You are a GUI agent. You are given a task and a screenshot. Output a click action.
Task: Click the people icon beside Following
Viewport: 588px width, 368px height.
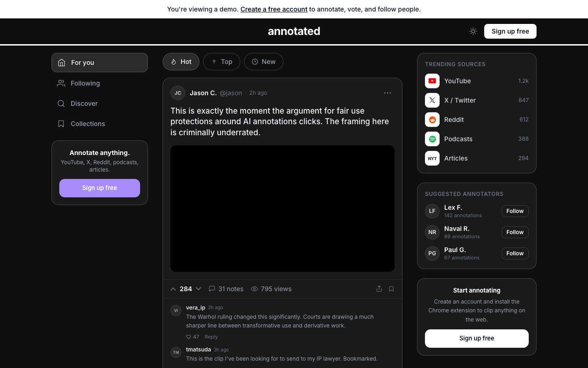click(x=61, y=83)
